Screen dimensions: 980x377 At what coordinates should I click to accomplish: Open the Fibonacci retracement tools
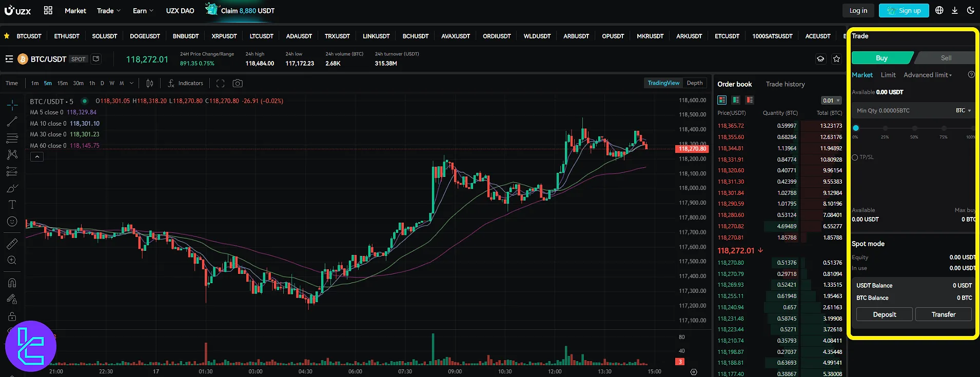[12, 138]
